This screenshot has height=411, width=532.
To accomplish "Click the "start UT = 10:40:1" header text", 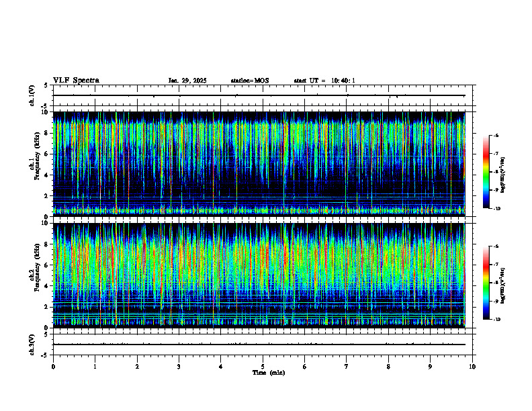I will 324,81.
